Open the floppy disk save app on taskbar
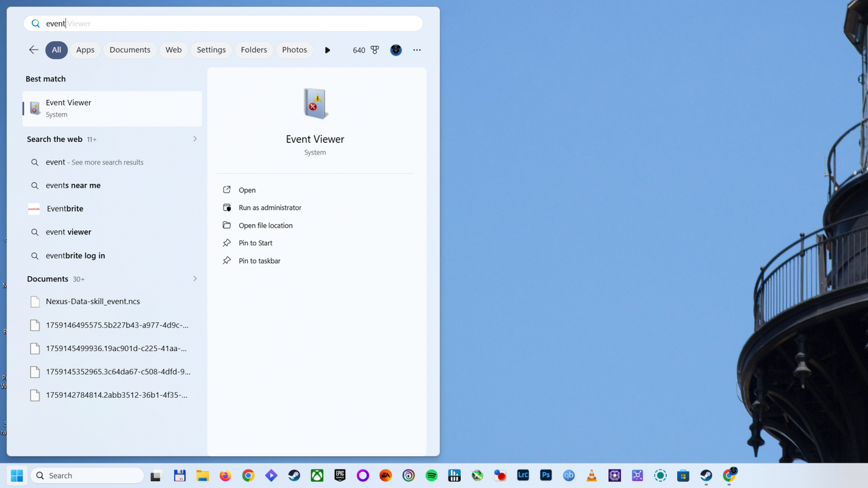Viewport: 868px width, 488px height. point(179,475)
